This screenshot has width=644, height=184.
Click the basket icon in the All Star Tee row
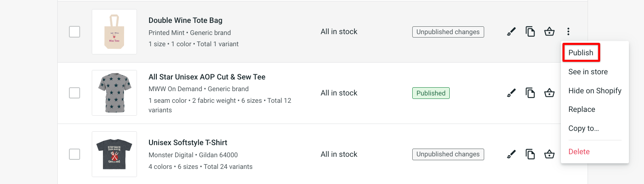click(549, 93)
